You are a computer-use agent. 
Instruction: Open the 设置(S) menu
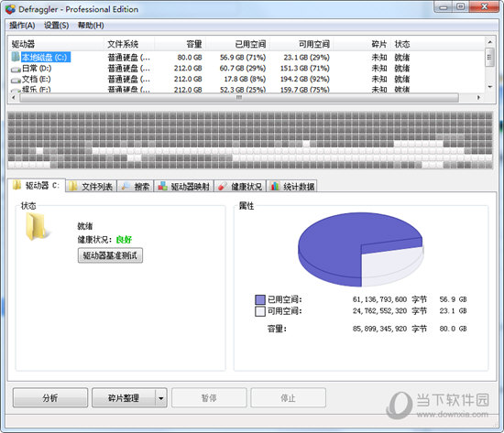tap(57, 26)
